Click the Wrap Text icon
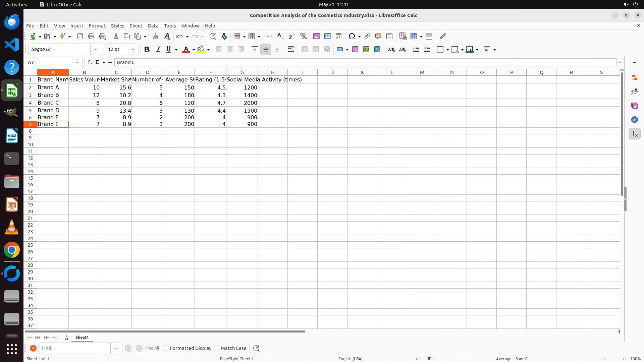The height and width of the screenshot is (362, 644). coord(291,49)
